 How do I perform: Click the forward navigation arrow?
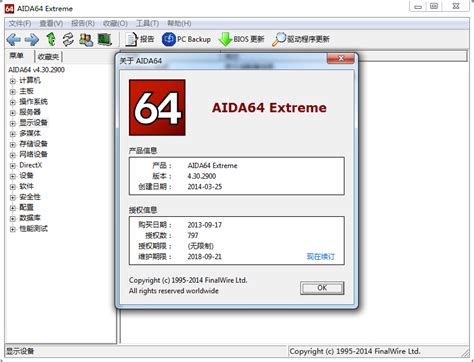(x=32, y=39)
